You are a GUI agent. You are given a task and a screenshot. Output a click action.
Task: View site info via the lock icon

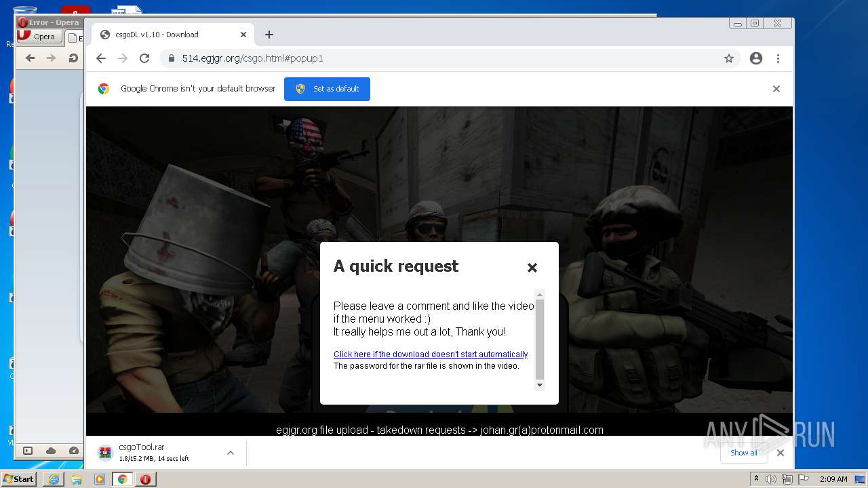[172, 58]
